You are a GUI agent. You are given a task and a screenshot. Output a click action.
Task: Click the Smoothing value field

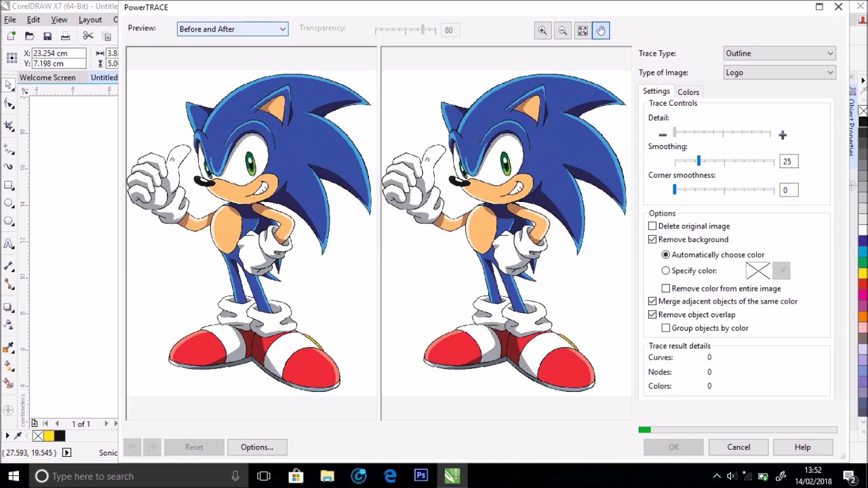(x=789, y=161)
